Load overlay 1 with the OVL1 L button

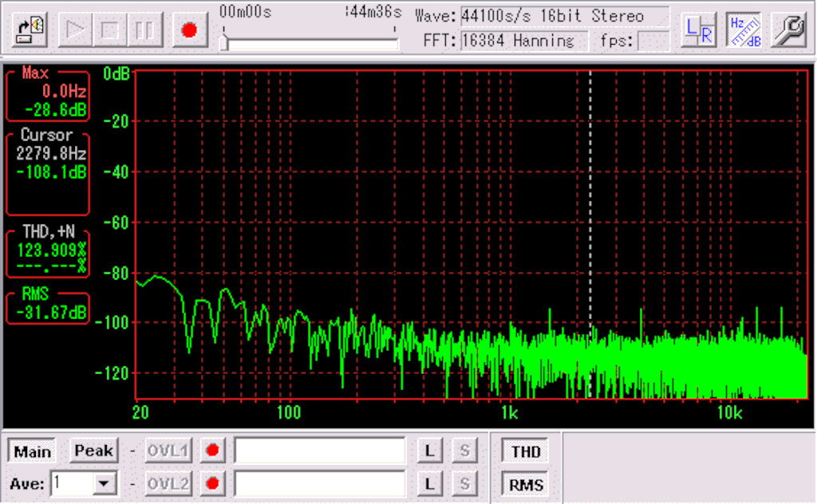[x=430, y=451]
